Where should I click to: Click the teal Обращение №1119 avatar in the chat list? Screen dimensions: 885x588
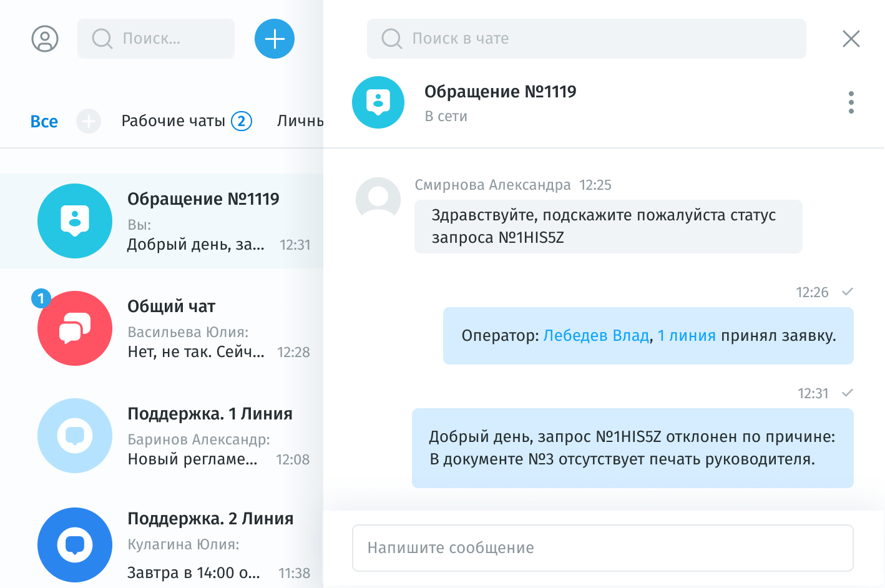(75, 221)
